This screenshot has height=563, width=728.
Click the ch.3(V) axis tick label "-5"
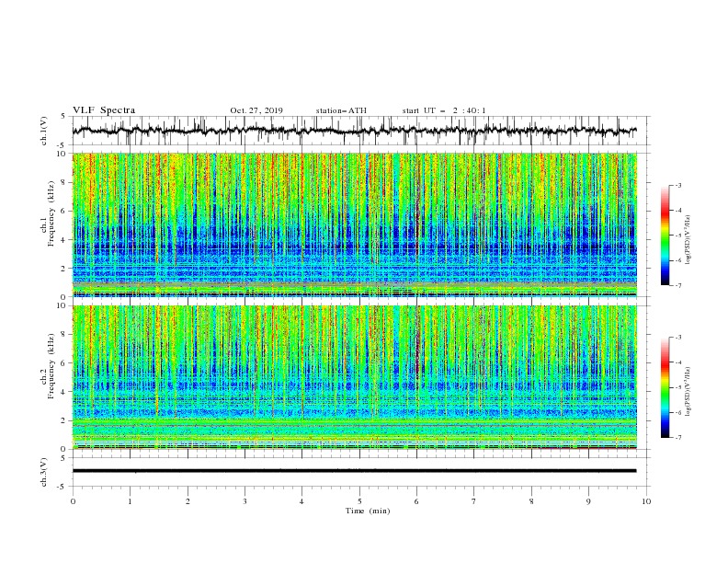pyautogui.click(x=63, y=487)
